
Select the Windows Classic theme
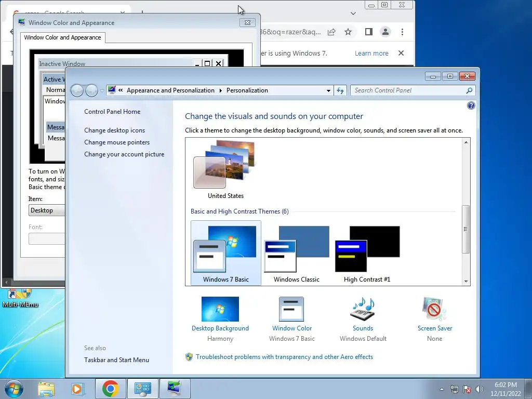pyautogui.click(x=297, y=253)
